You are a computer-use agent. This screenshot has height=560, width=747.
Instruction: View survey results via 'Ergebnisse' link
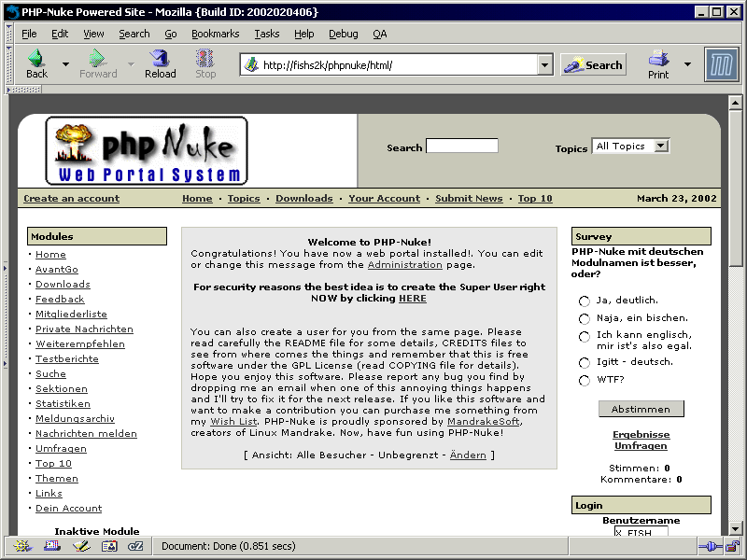coord(641,435)
